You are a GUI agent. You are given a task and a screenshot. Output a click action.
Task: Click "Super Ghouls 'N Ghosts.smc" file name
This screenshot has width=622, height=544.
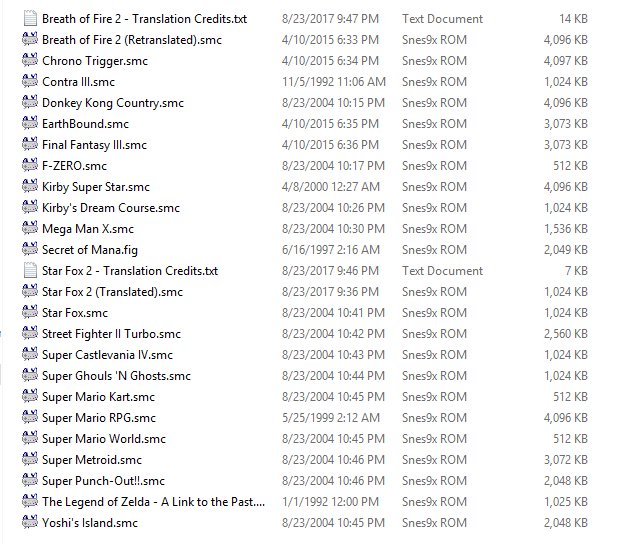click(116, 376)
